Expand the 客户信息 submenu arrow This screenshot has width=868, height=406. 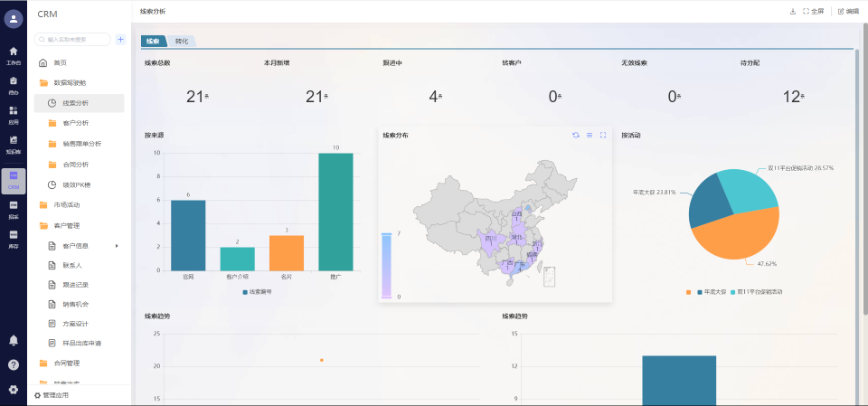click(117, 246)
